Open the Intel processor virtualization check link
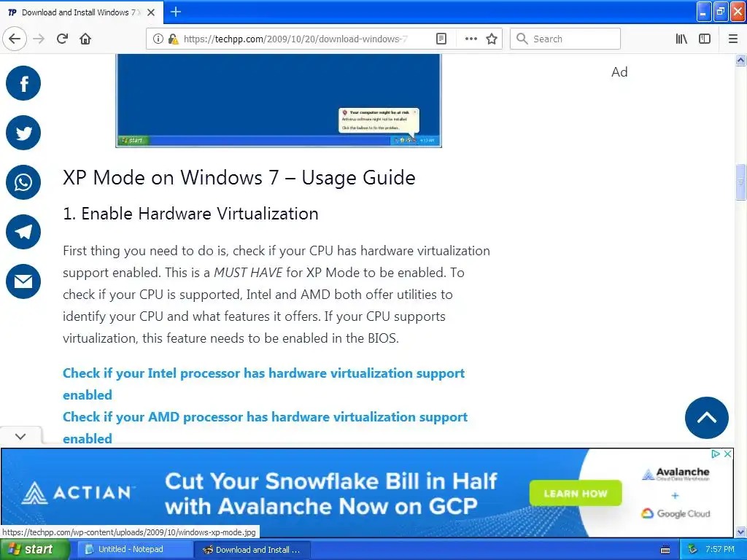Viewport: 747px width, 560px height. point(263,384)
